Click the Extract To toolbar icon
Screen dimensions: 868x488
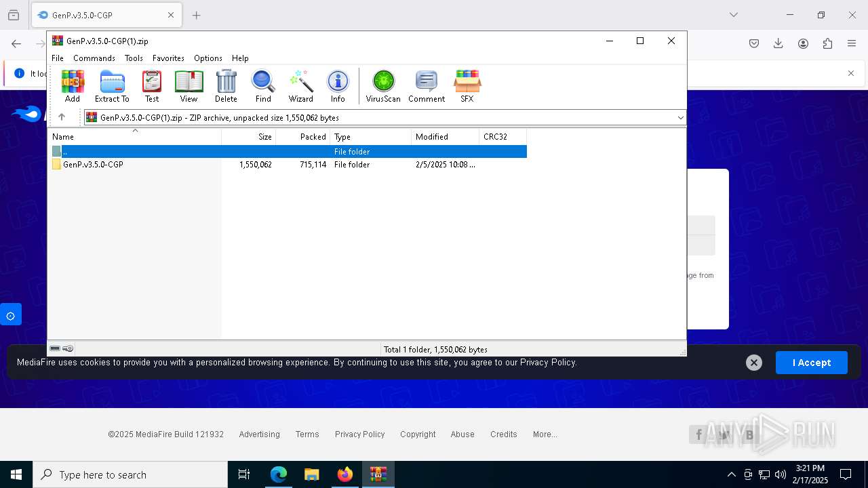pyautogui.click(x=112, y=86)
